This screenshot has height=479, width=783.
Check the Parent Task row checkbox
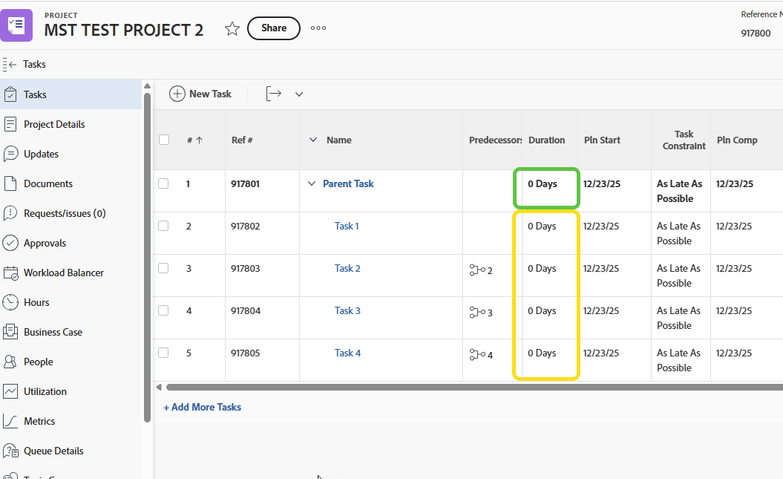point(164,184)
